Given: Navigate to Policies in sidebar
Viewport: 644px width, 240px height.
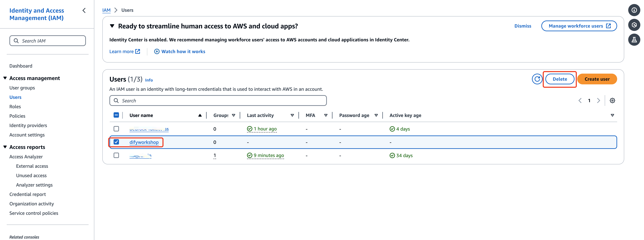Looking at the screenshot, I should 17,116.
